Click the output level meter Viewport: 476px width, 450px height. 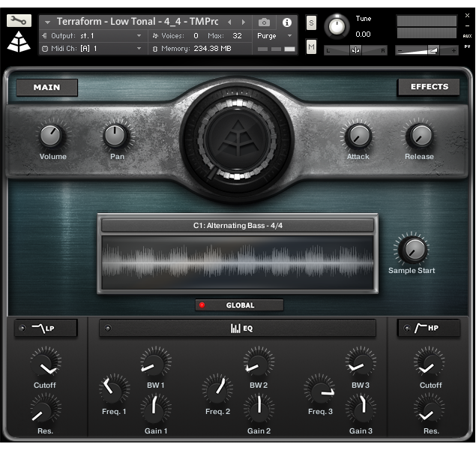[427, 27]
